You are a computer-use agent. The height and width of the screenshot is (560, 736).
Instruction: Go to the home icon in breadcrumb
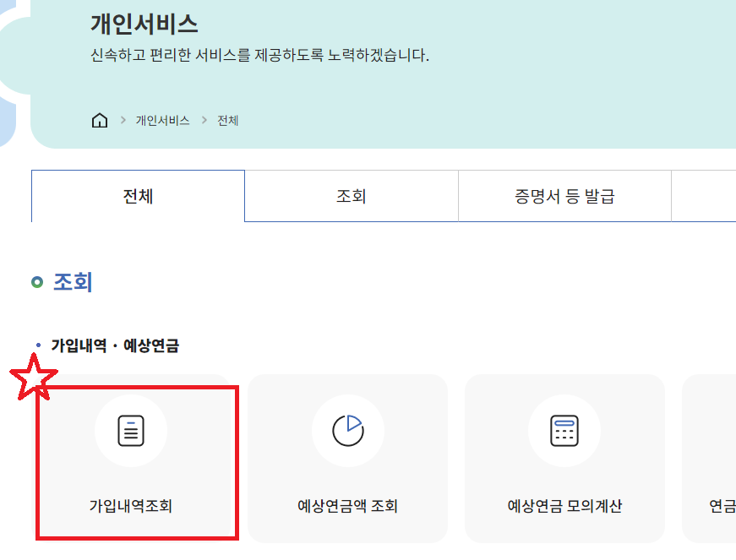click(x=100, y=120)
